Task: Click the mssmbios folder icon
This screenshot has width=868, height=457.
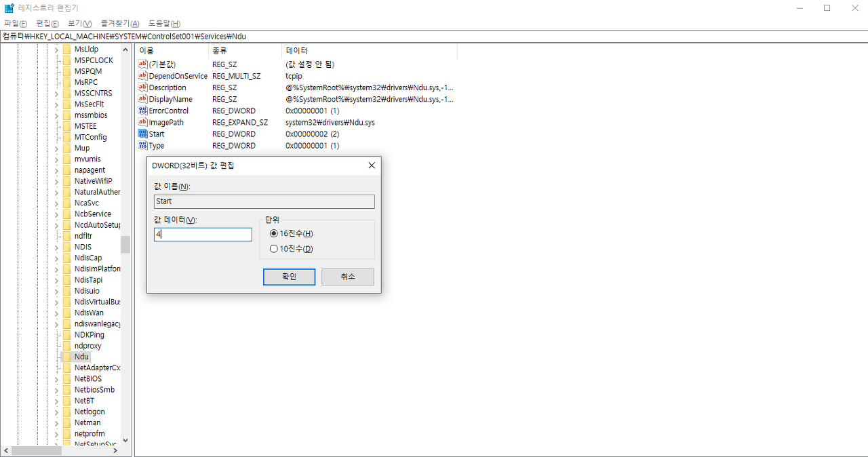Action: (66, 115)
